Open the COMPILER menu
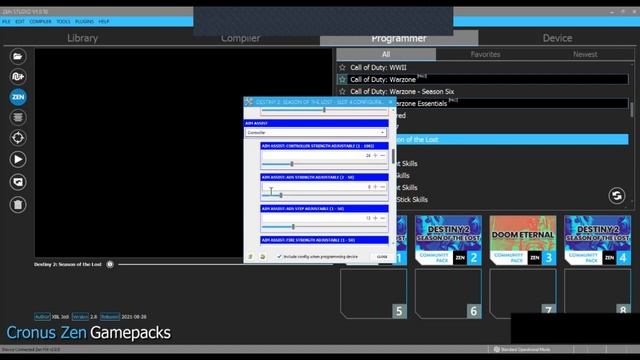The width and height of the screenshot is (640, 360). [40, 21]
